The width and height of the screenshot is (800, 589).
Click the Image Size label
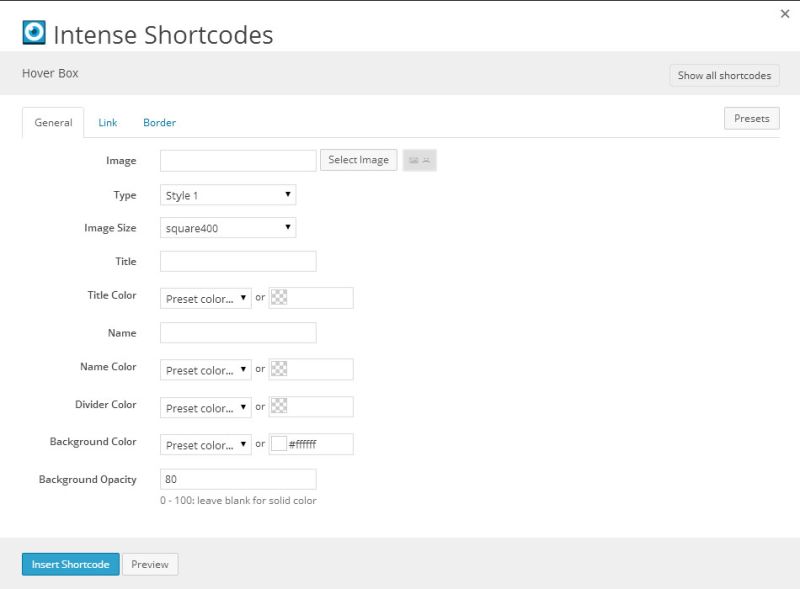pyautogui.click(x=110, y=228)
